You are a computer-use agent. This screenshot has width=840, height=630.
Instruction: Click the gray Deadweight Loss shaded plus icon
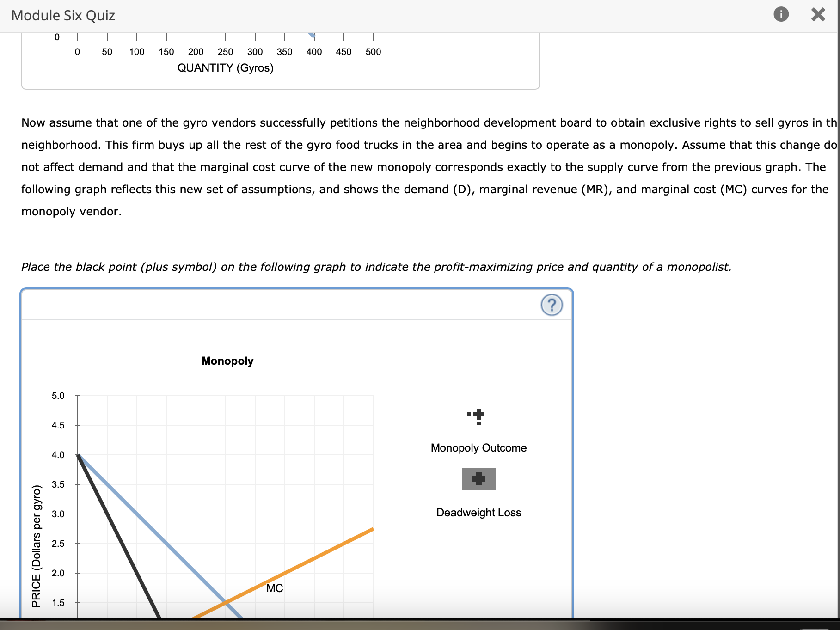coord(478,479)
